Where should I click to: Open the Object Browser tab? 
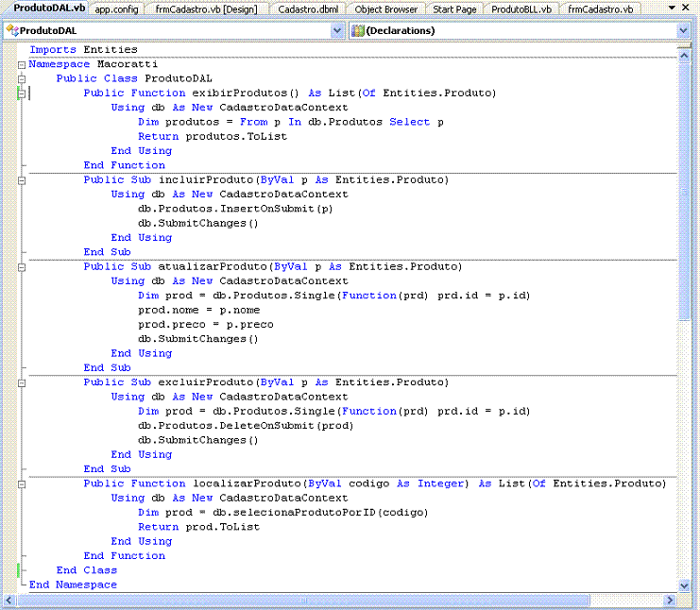[x=386, y=8]
